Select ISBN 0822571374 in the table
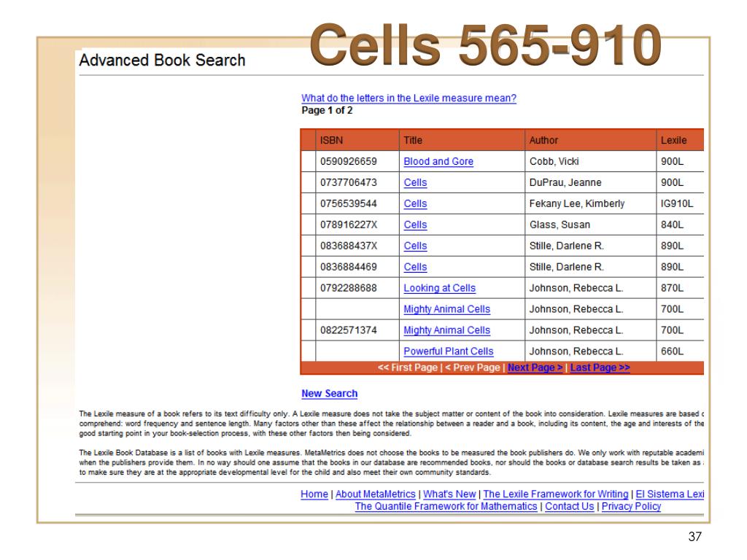The width and height of the screenshot is (747, 560). tap(348, 330)
